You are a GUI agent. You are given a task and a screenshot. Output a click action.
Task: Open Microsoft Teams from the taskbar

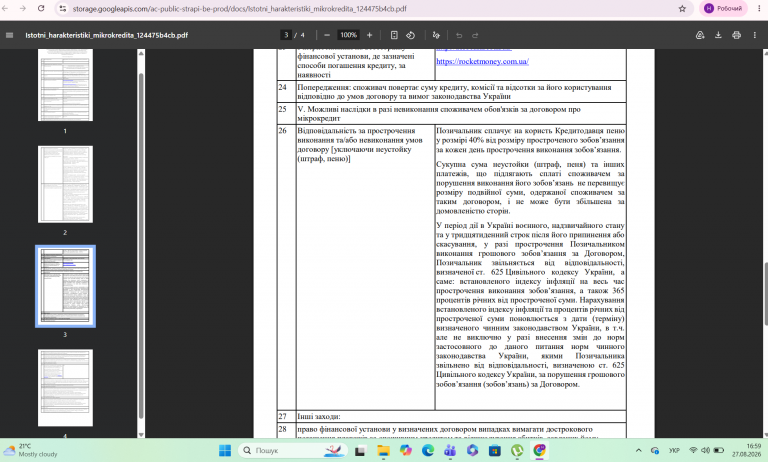450,450
